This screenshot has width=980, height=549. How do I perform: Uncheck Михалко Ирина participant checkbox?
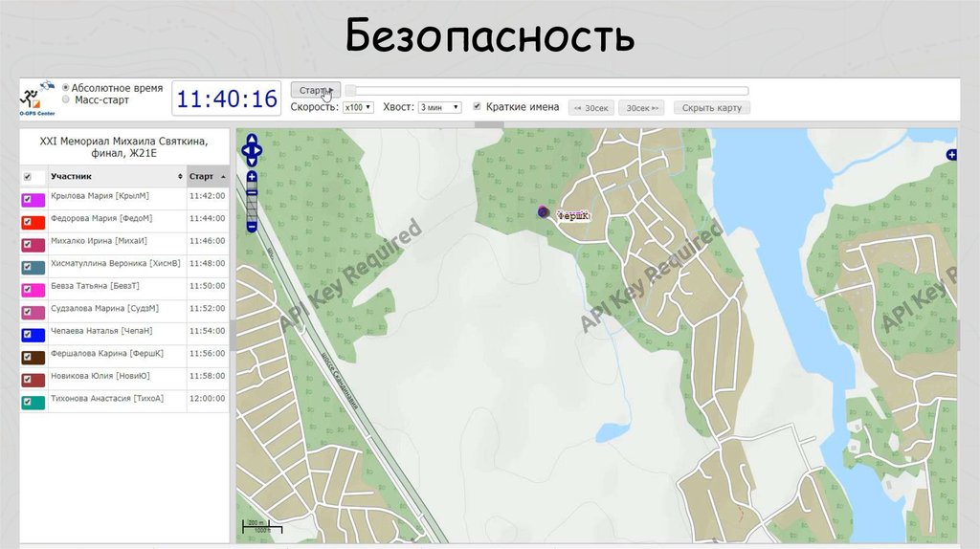coord(27,244)
